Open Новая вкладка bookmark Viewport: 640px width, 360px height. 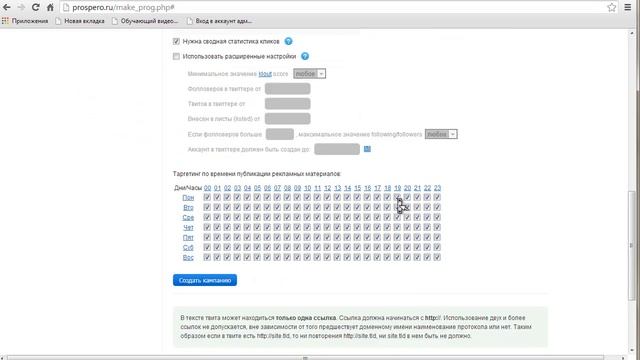point(80,21)
